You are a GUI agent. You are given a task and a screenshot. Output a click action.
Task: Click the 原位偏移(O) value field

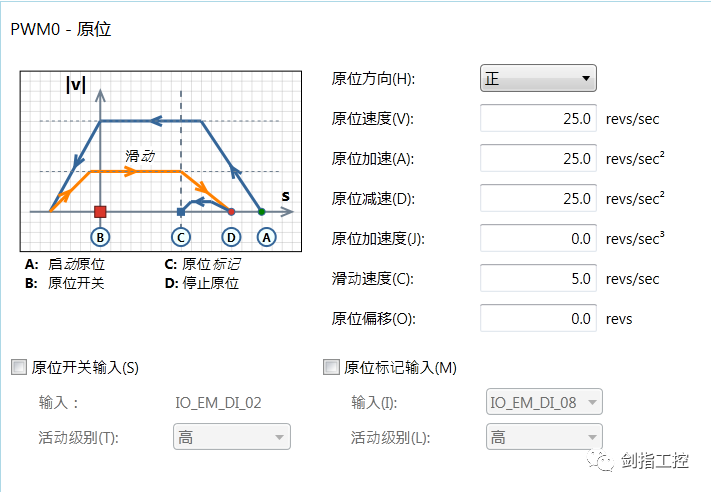pyautogui.click(x=539, y=318)
